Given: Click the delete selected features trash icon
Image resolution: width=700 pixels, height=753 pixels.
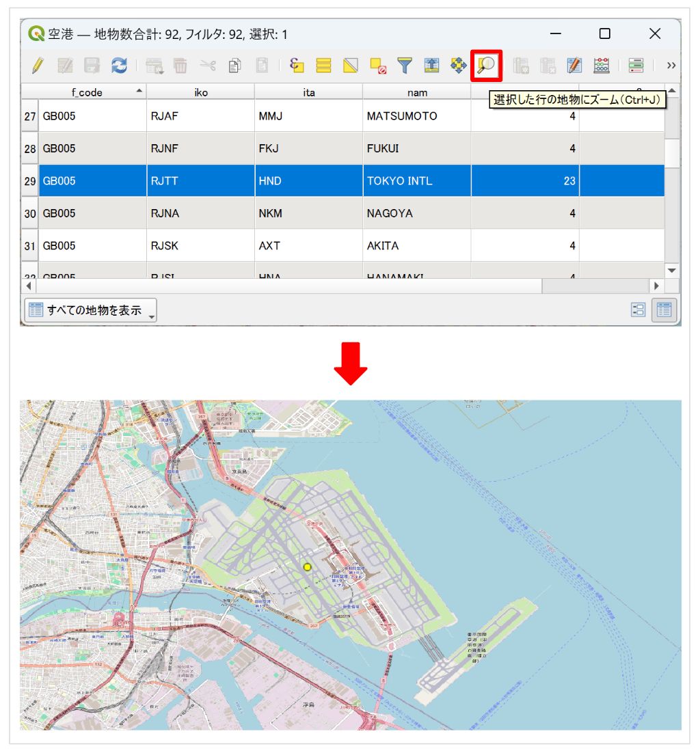Looking at the screenshot, I should pos(180,66).
